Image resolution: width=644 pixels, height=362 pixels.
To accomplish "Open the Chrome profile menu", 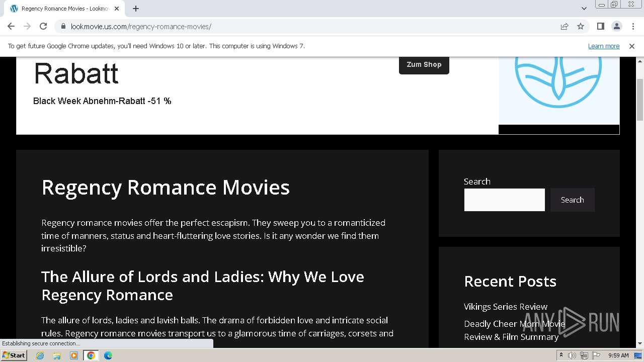I will point(616,26).
